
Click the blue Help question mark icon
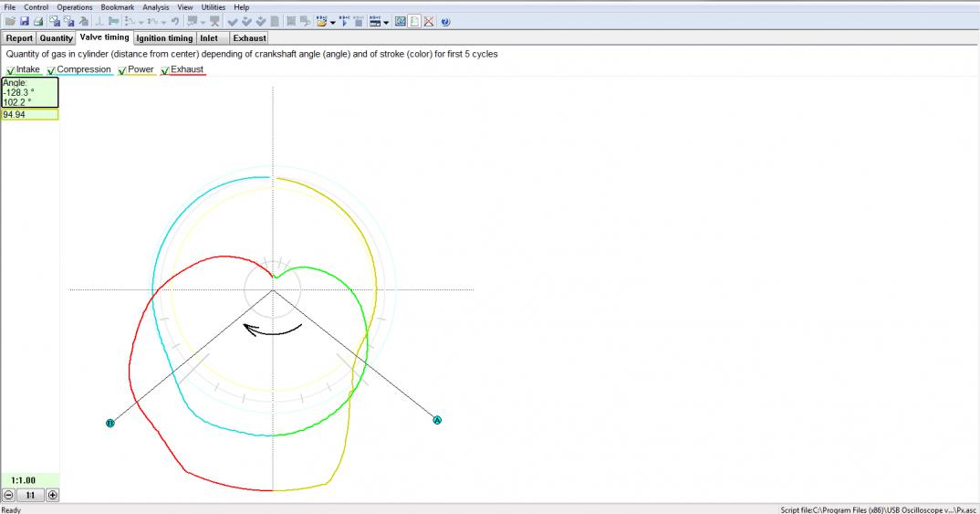pos(445,21)
